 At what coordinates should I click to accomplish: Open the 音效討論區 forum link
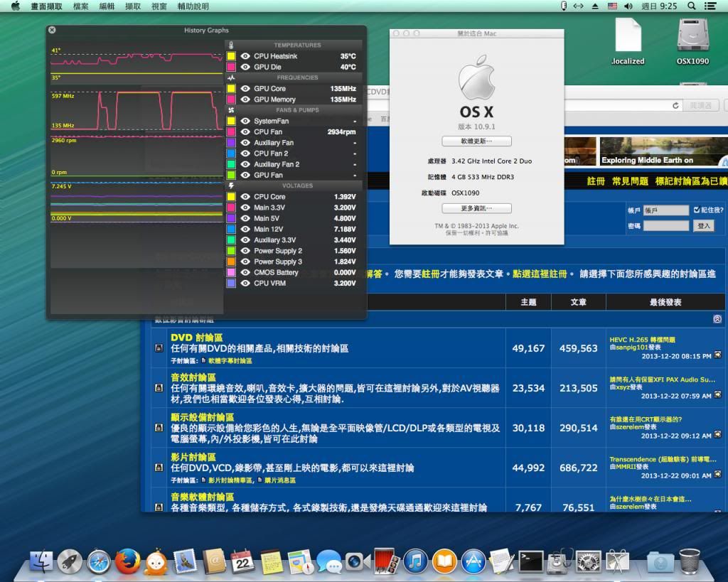tap(193, 377)
